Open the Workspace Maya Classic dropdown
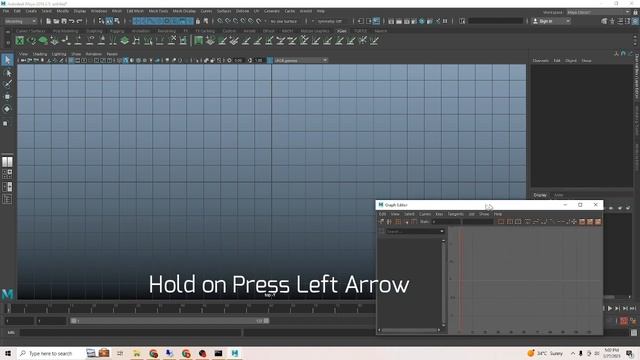Screen dimensions: 640x360 pyautogui.click(x=598, y=12)
